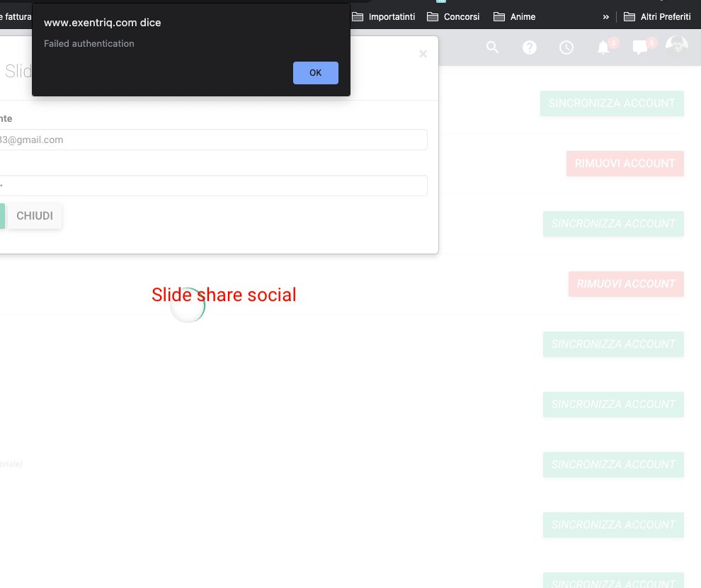
Task: Open the search magnifier icon
Action: [493, 47]
